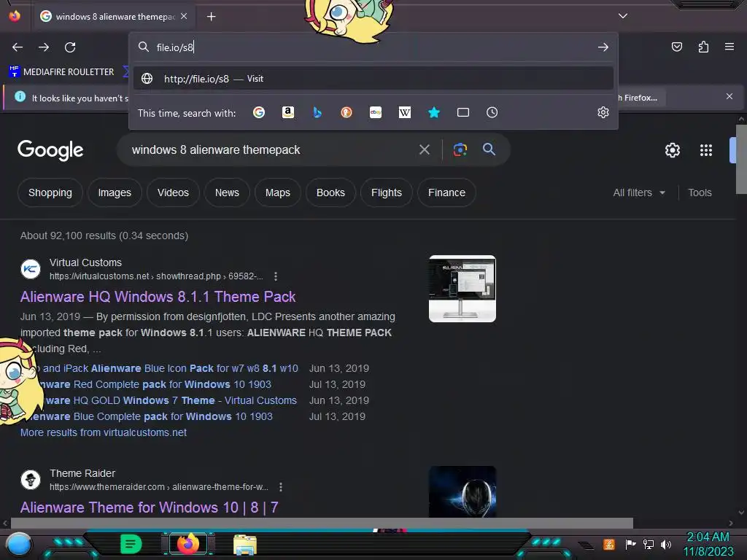Click the Theme Raider alien head thumbnail
This screenshot has width=747, height=560.
point(462,491)
